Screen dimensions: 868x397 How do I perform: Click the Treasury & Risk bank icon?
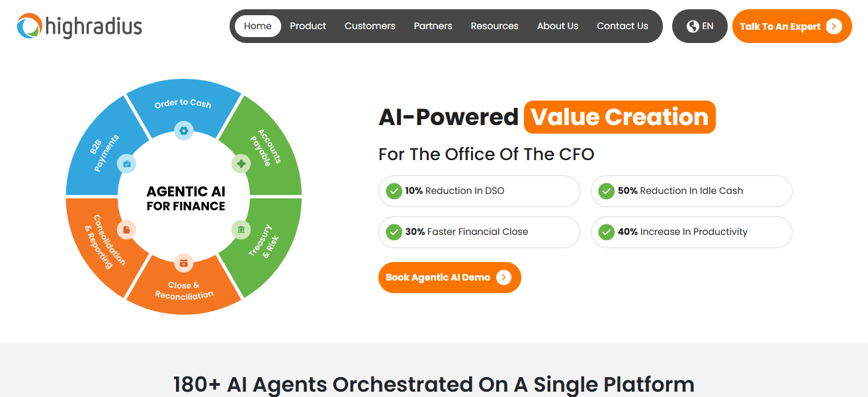pos(241,230)
